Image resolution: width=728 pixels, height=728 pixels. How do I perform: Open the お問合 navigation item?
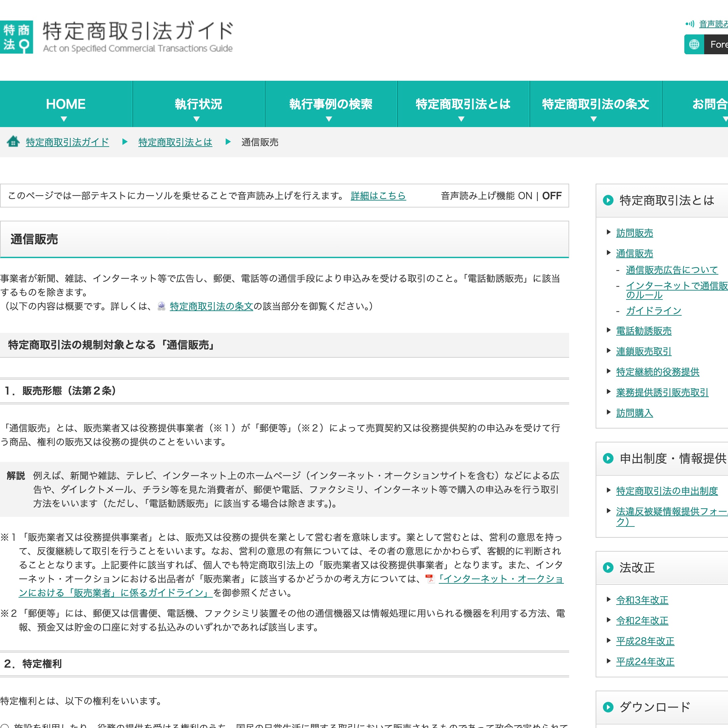tap(695, 104)
